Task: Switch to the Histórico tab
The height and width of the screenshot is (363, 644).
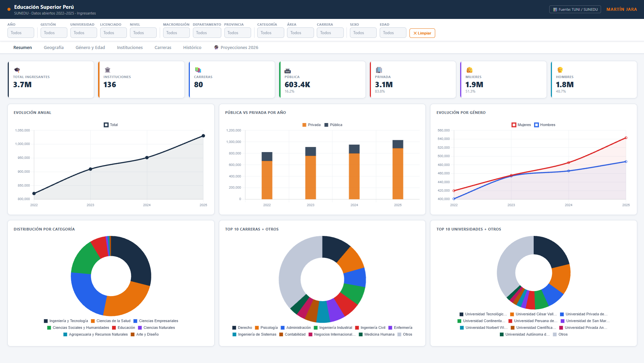Action: click(192, 48)
